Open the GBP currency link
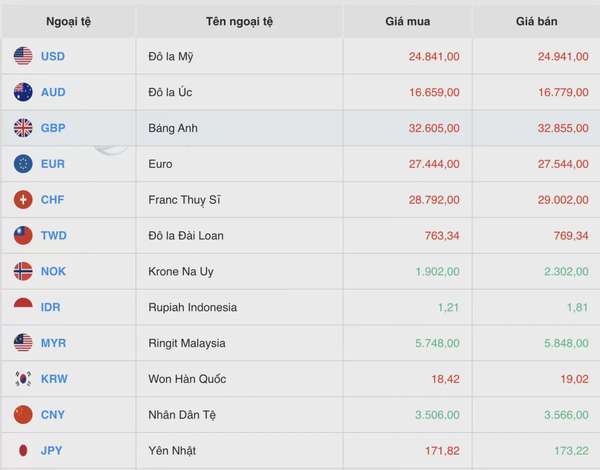 (53, 128)
